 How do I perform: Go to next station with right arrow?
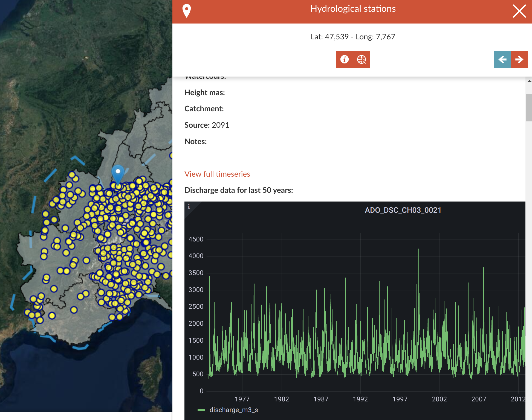pyautogui.click(x=519, y=59)
